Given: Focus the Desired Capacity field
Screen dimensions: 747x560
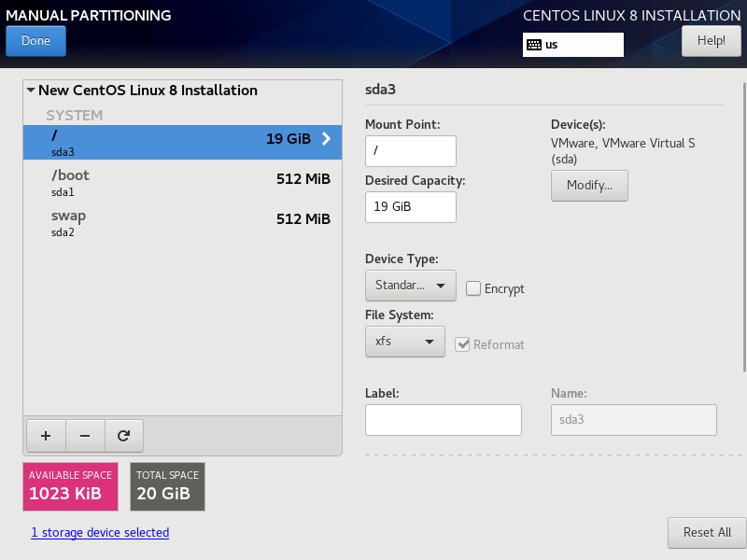Looking at the screenshot, I should click(x=411, y=207).
